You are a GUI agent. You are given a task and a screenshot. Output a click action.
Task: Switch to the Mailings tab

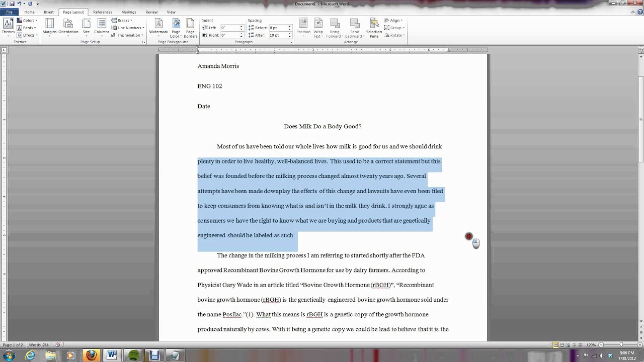pos(129,12)
